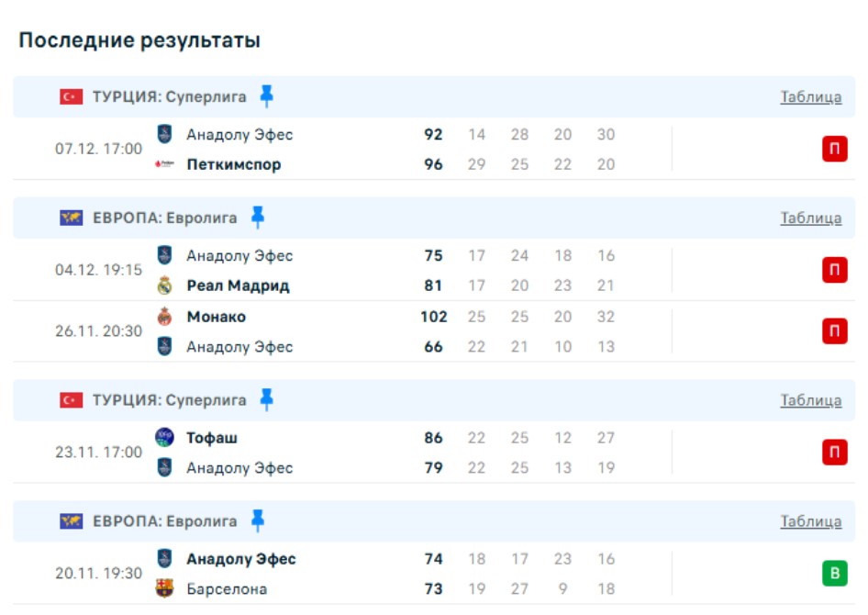Pin the first Турция Суперлига league header

tap(266, 96)
